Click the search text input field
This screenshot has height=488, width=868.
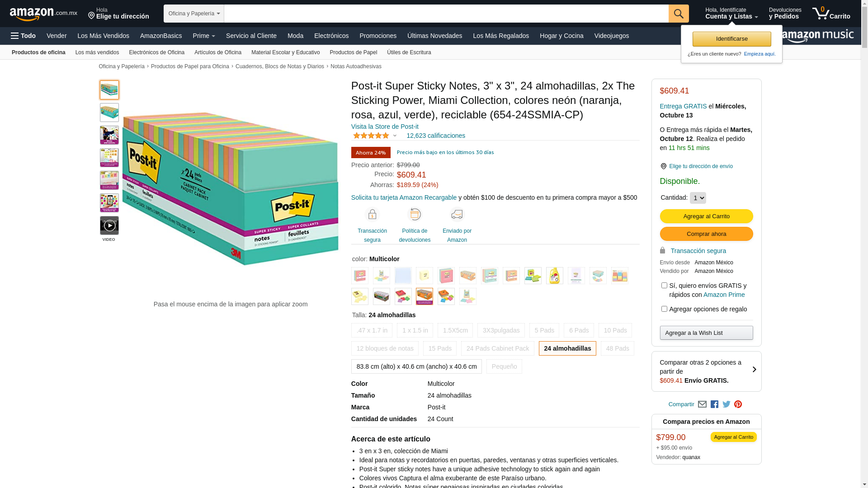[x=446, y=14]
